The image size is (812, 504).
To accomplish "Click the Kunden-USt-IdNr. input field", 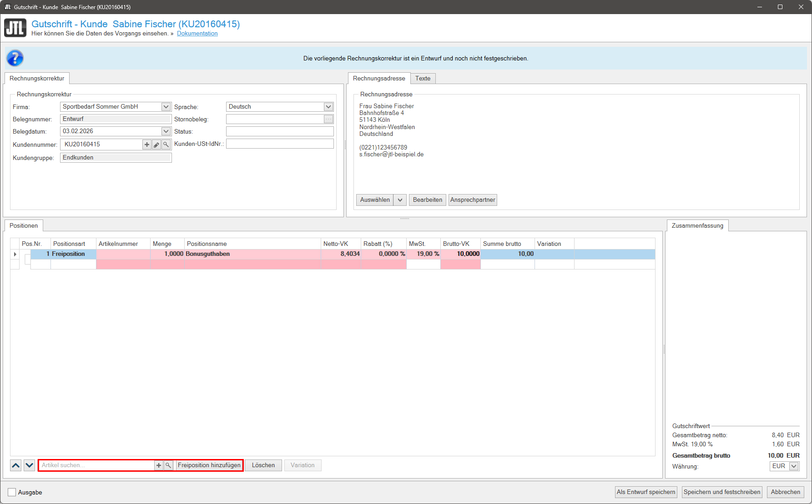I will [280, 144].
